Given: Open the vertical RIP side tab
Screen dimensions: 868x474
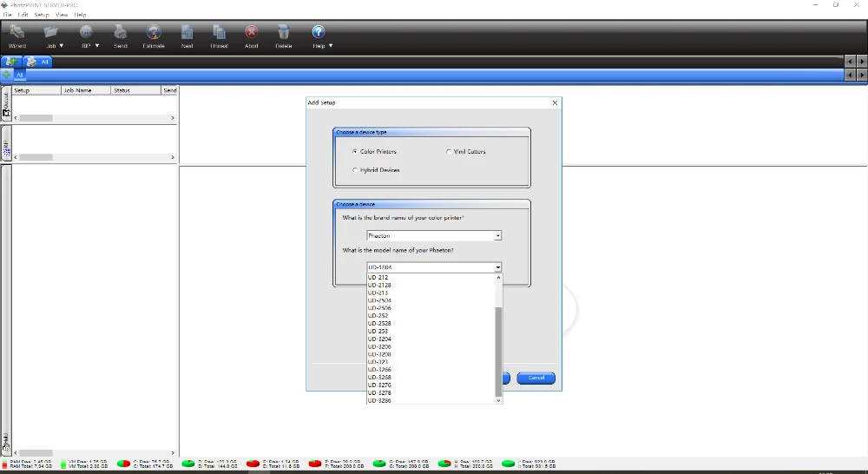Looking at the screenshot, I should pyautogui.click(x=6, y=144).
